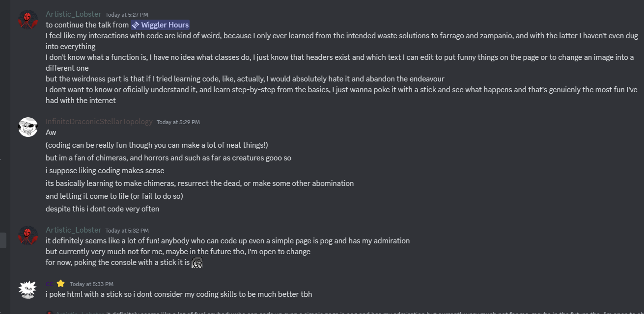Image resolution: width=644 pixels, height=314 pixels.
Task: Click CC's message about poking html
Action: (179, 294)
